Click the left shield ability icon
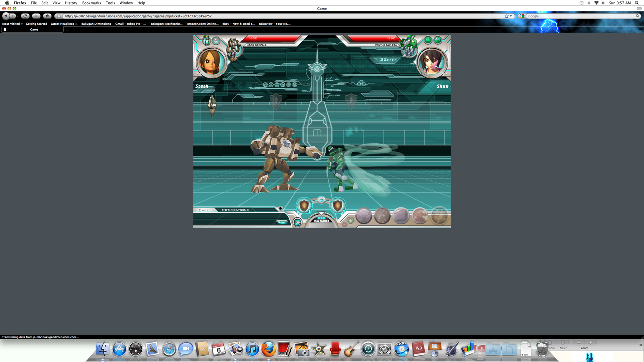This screenshot has width=644, height=362. (304, 205)
